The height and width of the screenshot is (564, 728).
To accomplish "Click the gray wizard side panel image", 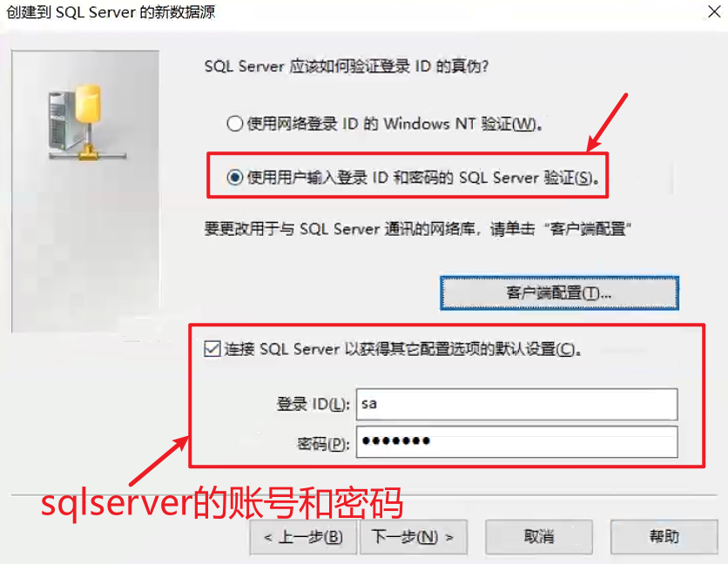I will pyautogui.click(x=85, y=191).
